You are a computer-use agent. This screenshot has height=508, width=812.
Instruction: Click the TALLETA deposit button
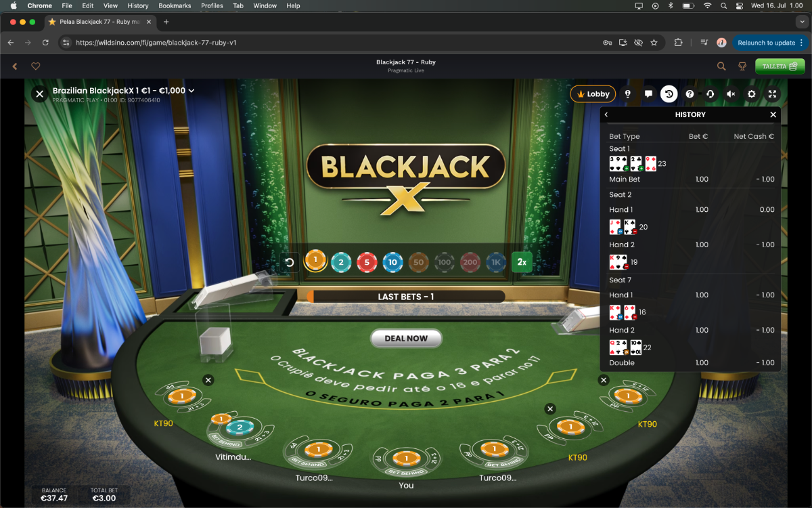780,66
